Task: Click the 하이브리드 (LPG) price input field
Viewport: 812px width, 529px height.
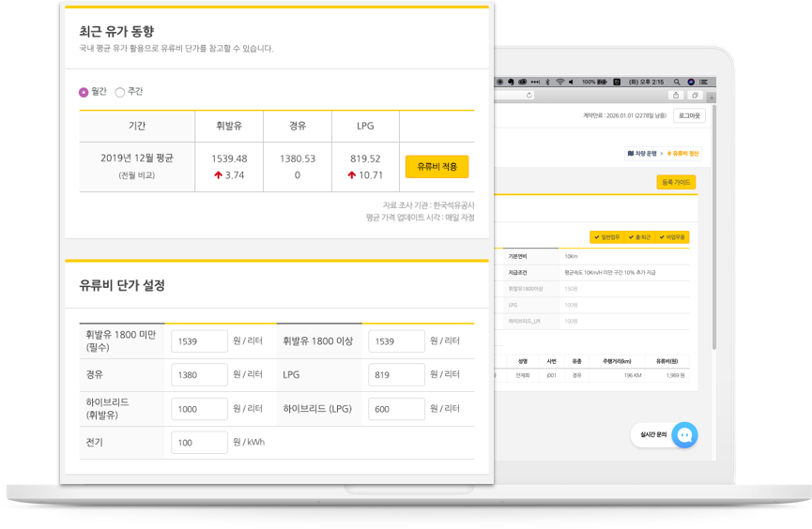Action: tap(396, 409)
